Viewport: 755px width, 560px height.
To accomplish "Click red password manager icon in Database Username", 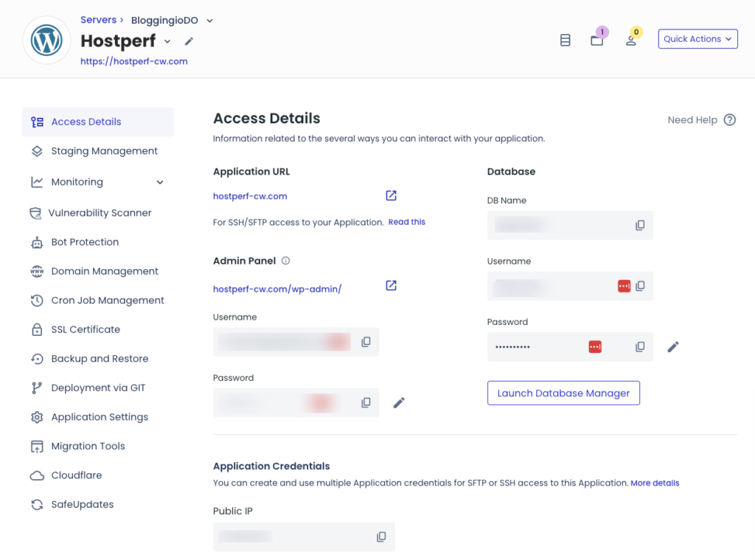I will [x=624, y=286].
